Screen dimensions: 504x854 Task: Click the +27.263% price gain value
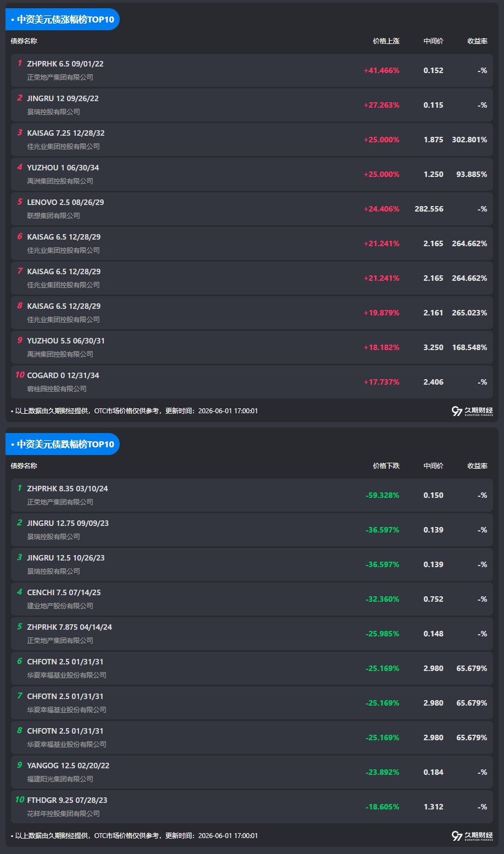382,106
